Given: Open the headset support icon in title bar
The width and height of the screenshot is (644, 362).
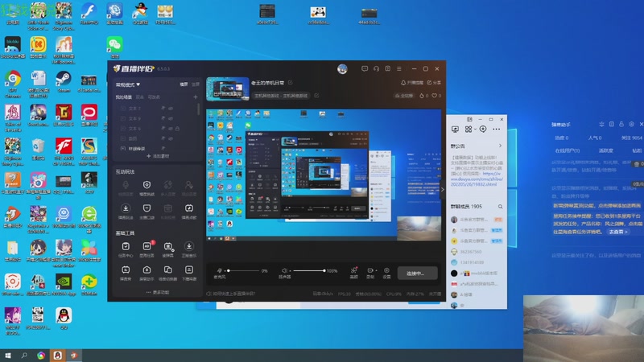Looking at the screenshot, I should coord(376,68).
